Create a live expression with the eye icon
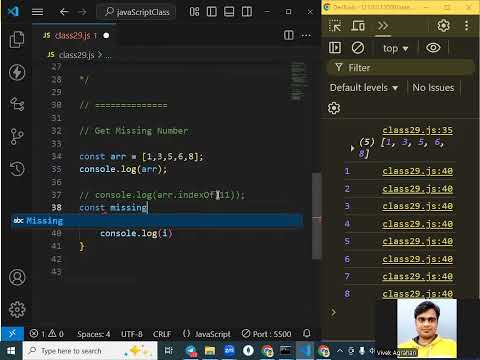Screen dimensions: 480x360 [433, 48]
